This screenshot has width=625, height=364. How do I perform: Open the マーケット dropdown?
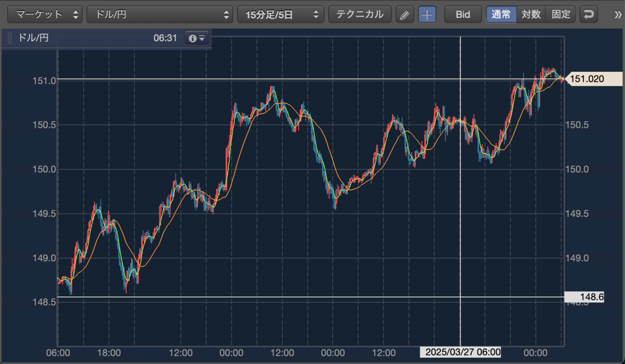45,15
